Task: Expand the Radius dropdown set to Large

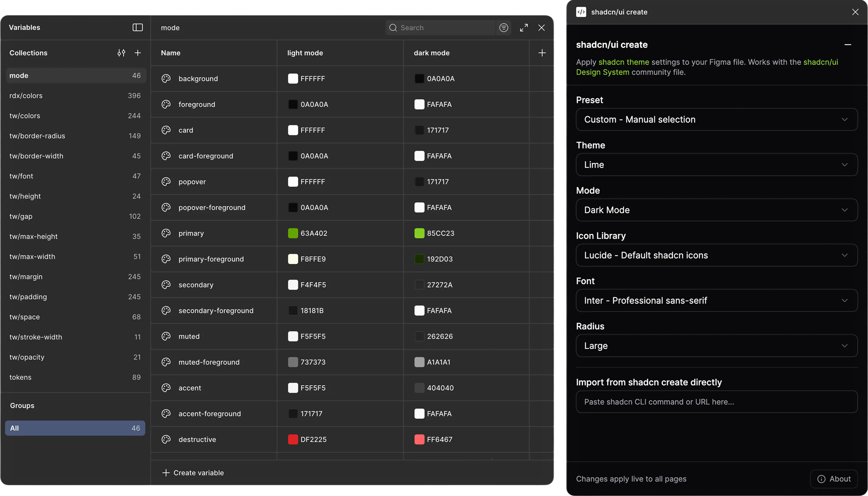Action: click(x=716, y=346)
